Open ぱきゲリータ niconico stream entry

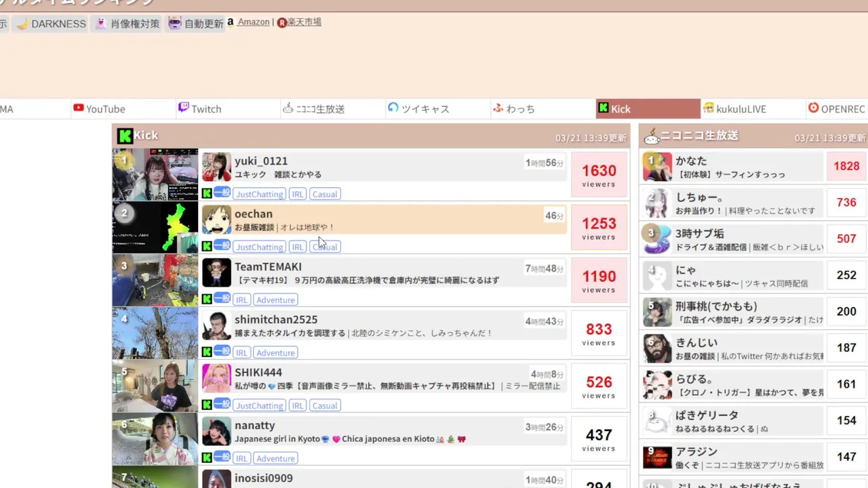pyautogui.click(x=732, y=421)
